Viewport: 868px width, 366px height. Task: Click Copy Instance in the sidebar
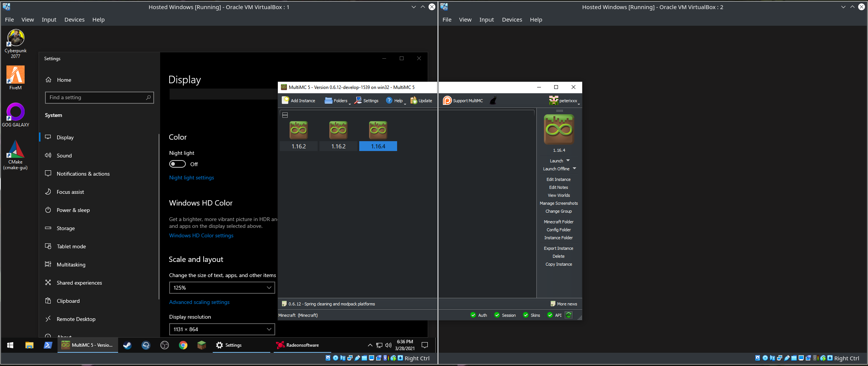pyautogui.click(x=558, y=264)
